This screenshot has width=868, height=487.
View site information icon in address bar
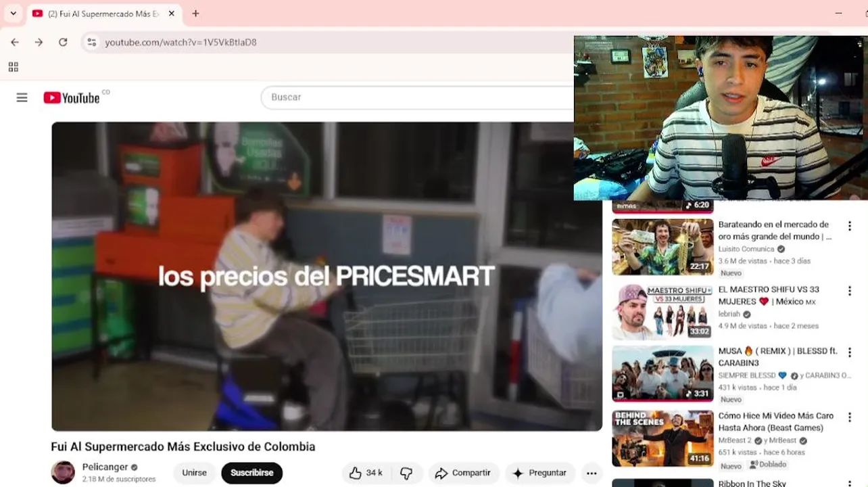(x=92, y=42)
